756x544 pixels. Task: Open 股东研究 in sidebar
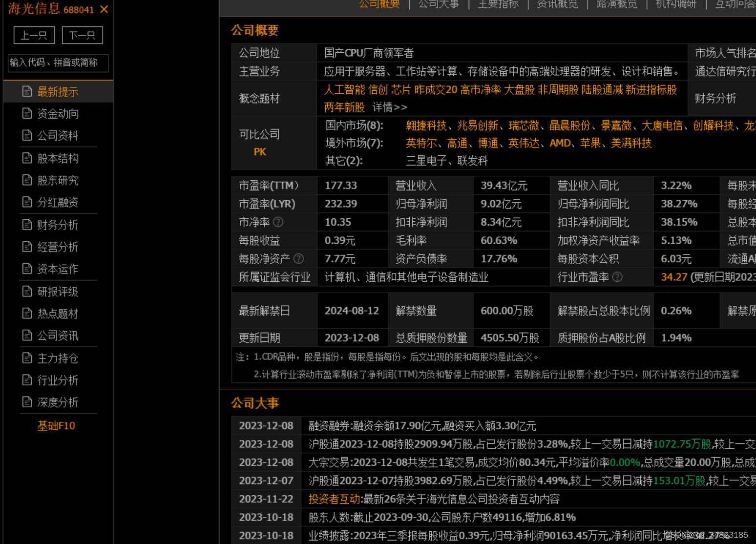click(58, 180)
